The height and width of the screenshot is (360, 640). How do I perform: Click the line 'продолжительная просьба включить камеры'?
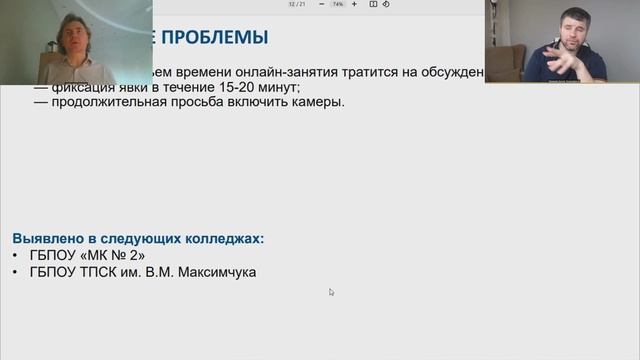pyautogui.click(x=198, y=102)
